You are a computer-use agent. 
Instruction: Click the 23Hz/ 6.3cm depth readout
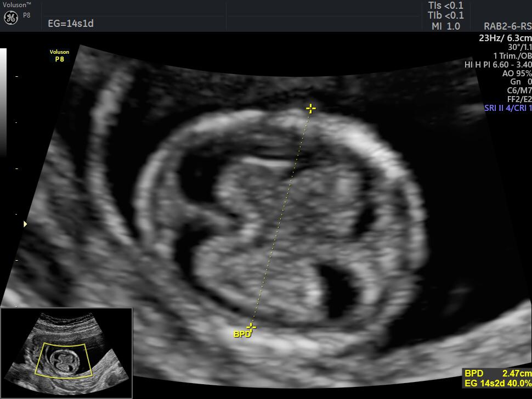pyautogui.click(x=505, y=38)
